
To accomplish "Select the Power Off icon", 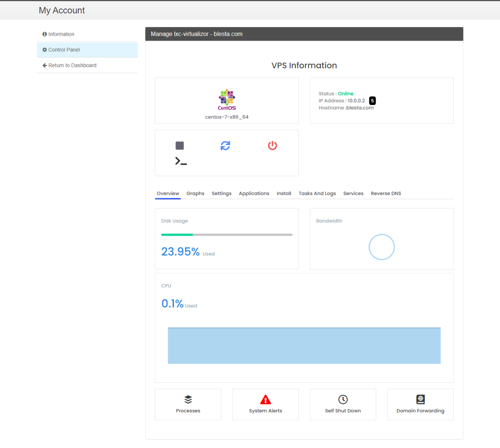I will [272, 145].
